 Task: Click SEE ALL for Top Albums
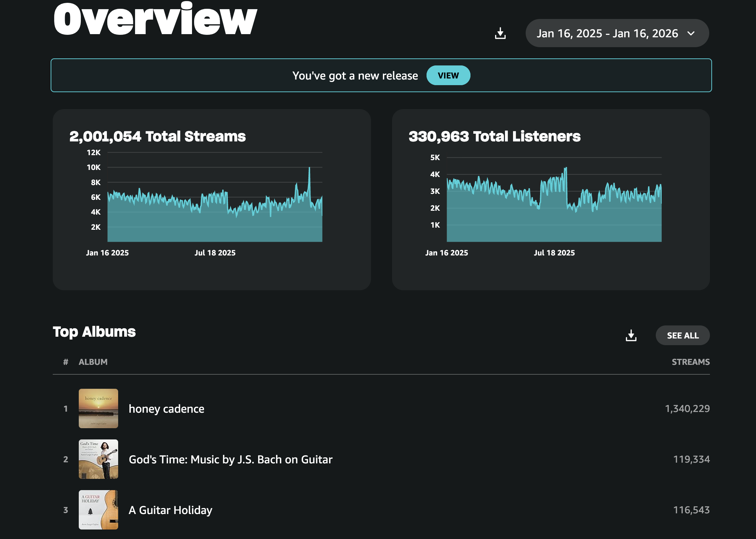[683, 335]
